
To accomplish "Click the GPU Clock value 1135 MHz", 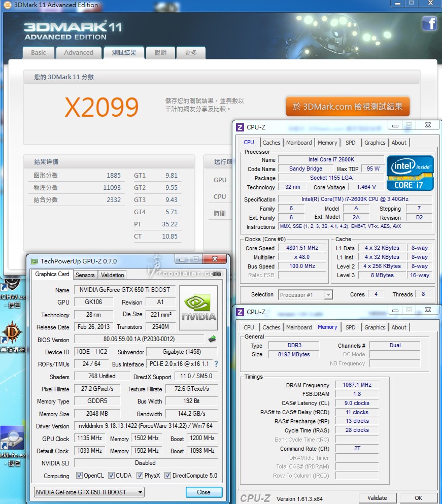I will tap(89, 438).
